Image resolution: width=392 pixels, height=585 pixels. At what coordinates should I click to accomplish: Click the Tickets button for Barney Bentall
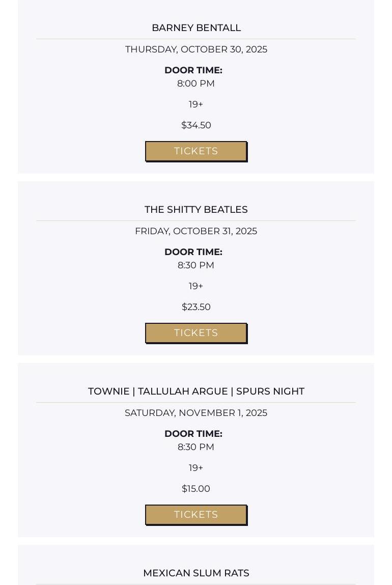[196, 151]
